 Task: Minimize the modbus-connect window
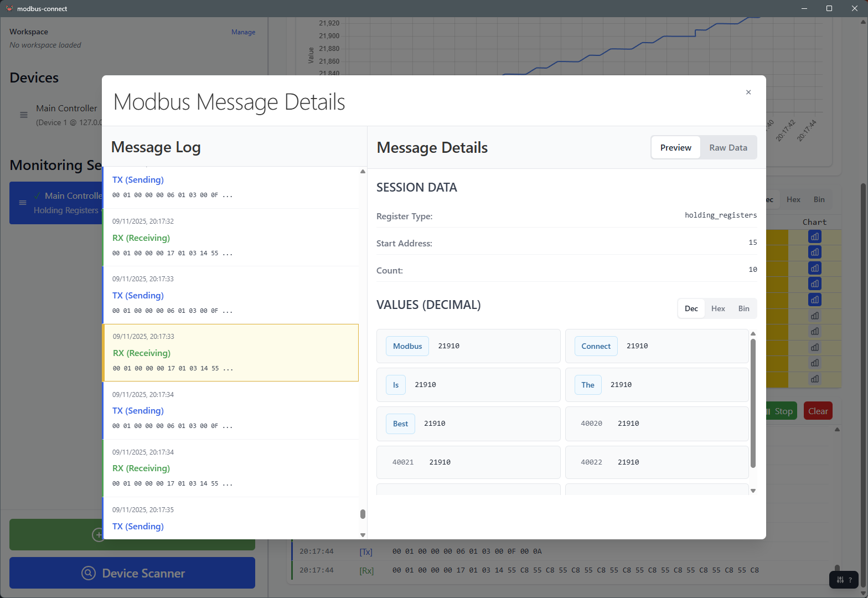(x=804, y=8)
